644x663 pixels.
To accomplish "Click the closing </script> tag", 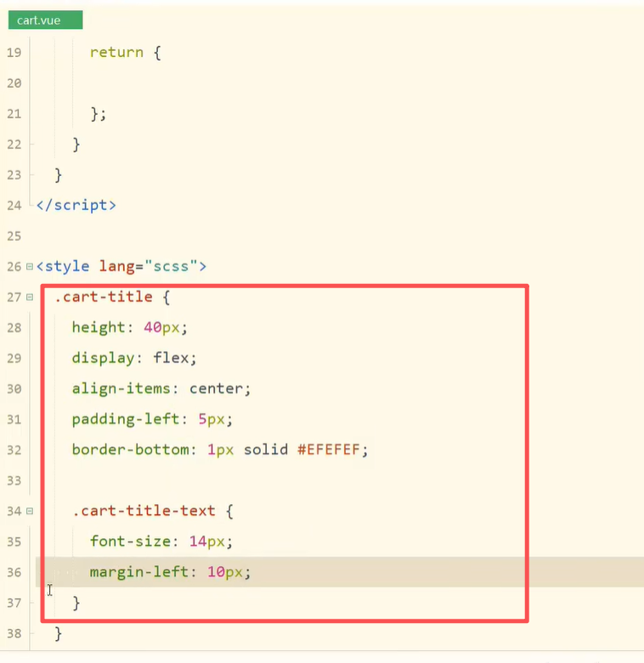I will [x=76, y=205].
